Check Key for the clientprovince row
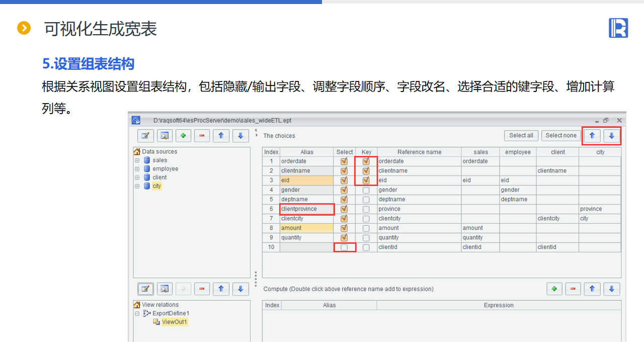Screen dimensions: 644x362 (366, 209)
